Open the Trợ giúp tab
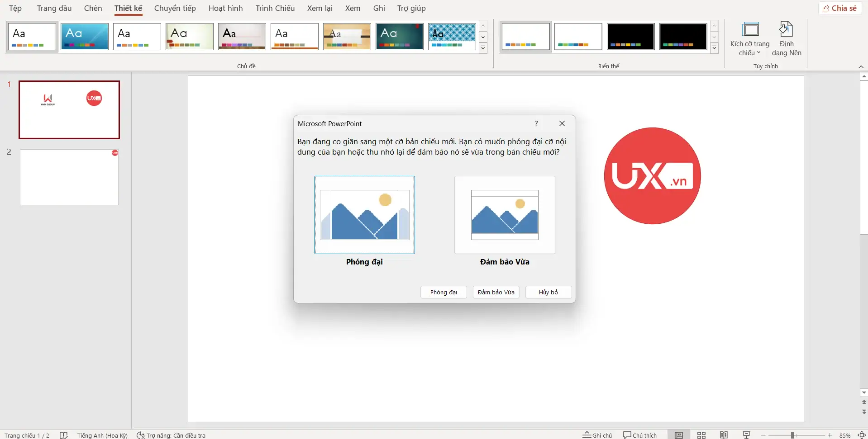This screenshot has width=868, height=439. 411,8
